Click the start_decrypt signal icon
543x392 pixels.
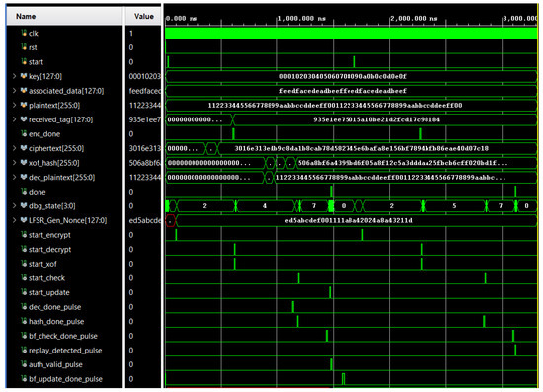pyautogui.click(x=24, y=249)
